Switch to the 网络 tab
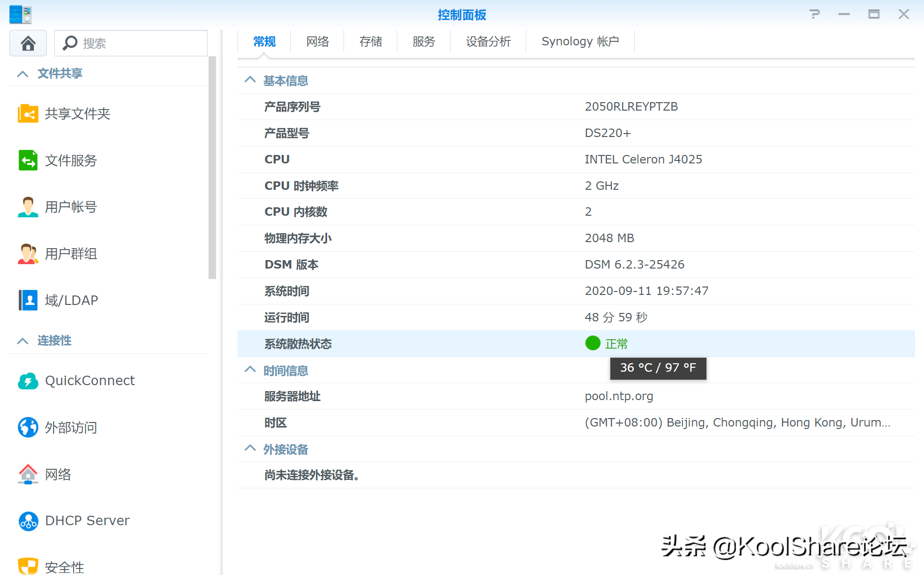 point(318,41)
